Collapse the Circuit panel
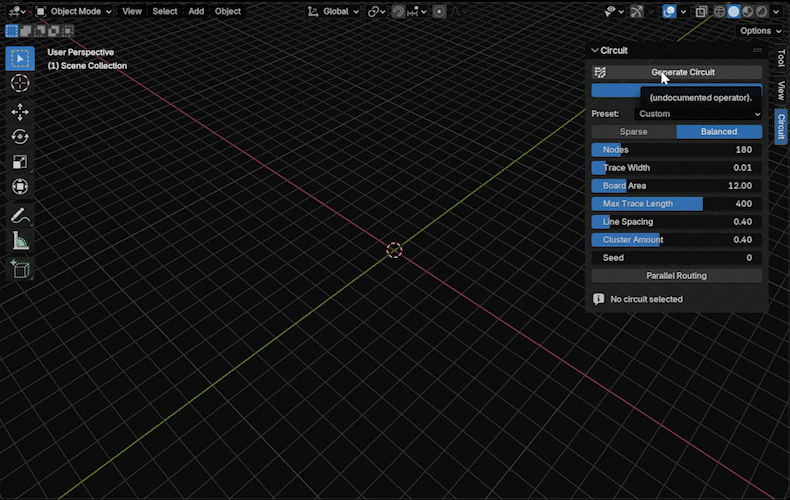790x500 pixels. pyautogui.click(x=595, y=50)
